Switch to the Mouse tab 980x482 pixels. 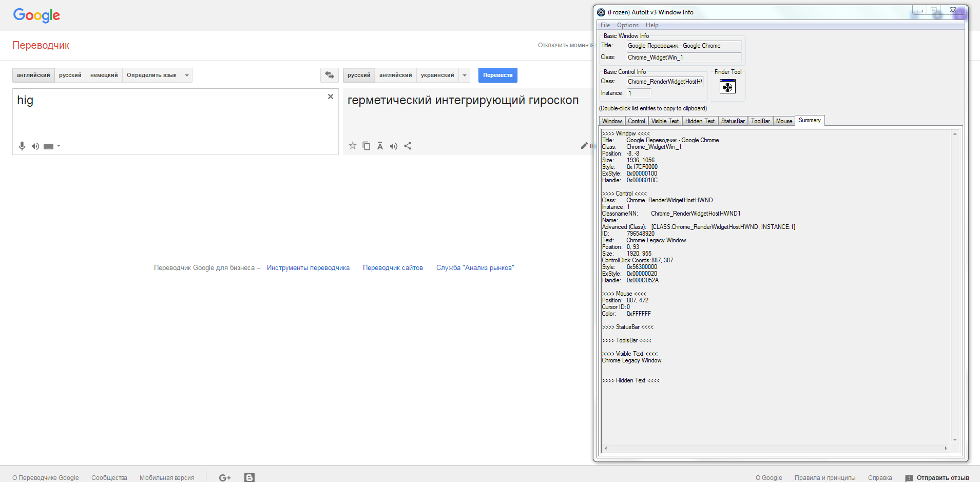[x=784, y=121]
